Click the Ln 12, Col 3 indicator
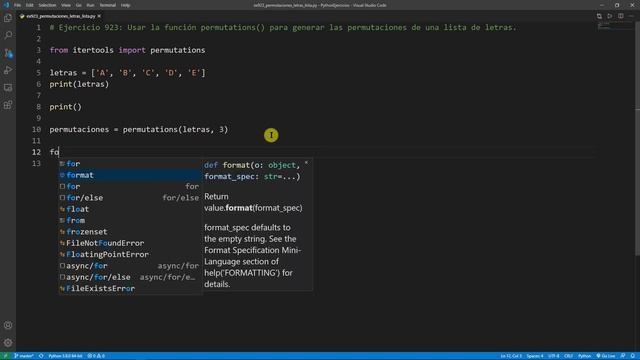640x360 pixels. coord(511,356)
